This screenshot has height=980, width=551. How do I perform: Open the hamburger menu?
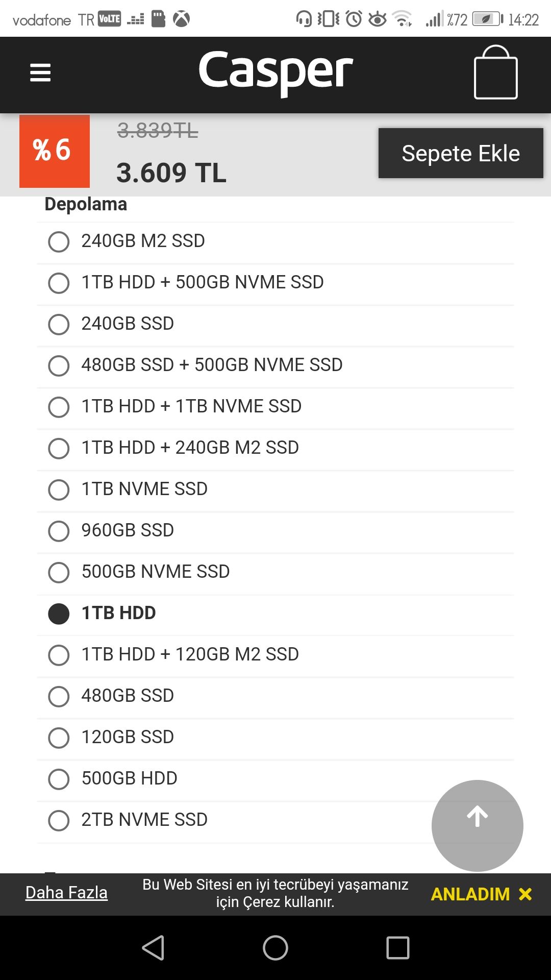[x=40, y=72]
